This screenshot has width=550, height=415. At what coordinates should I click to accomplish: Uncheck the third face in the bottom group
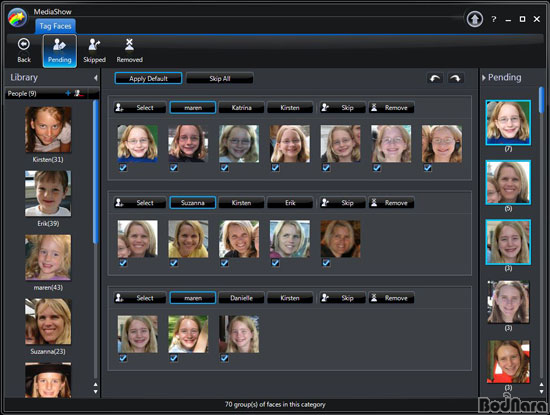click(x=224, y=358)
